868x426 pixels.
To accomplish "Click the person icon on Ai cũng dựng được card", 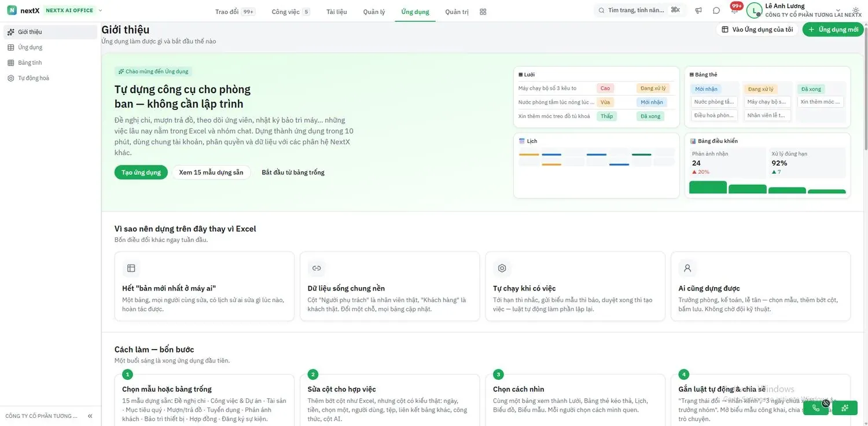I will 687,268.
